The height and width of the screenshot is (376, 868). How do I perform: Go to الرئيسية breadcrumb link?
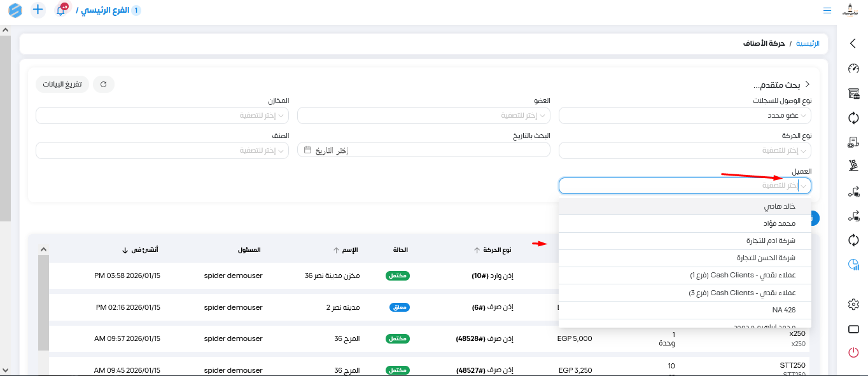(x=808, y=44)
